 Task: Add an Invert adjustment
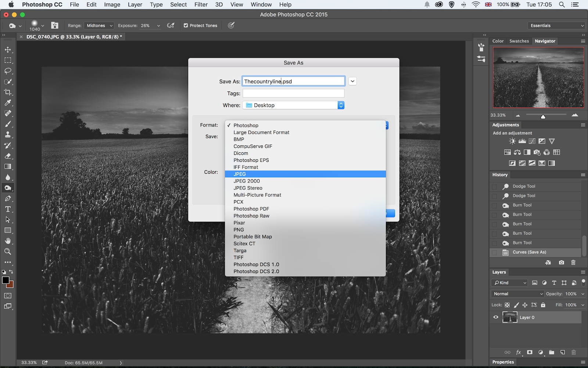point(512,163)
